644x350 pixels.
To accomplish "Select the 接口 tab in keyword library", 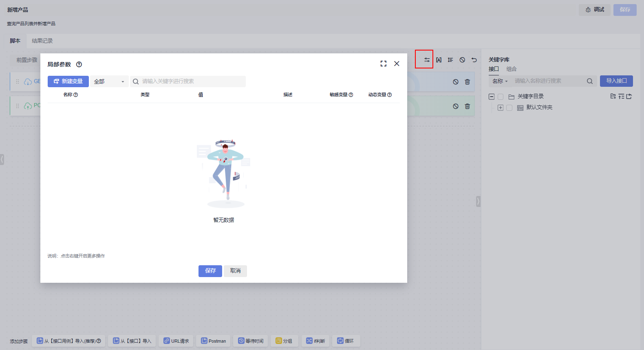I will 494,69.
